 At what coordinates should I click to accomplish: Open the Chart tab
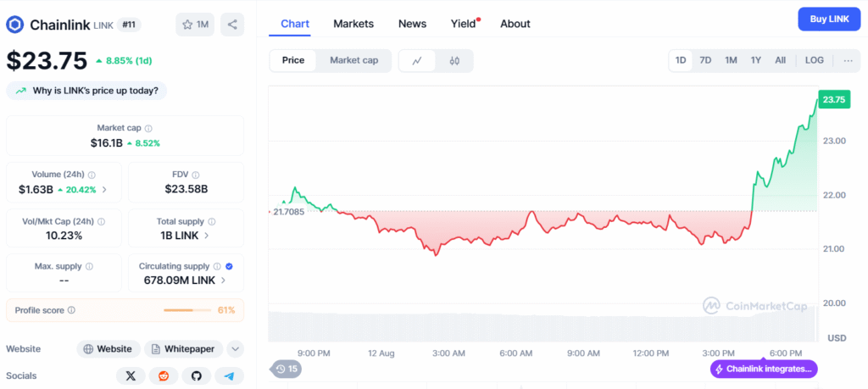[x=295, y=24]
